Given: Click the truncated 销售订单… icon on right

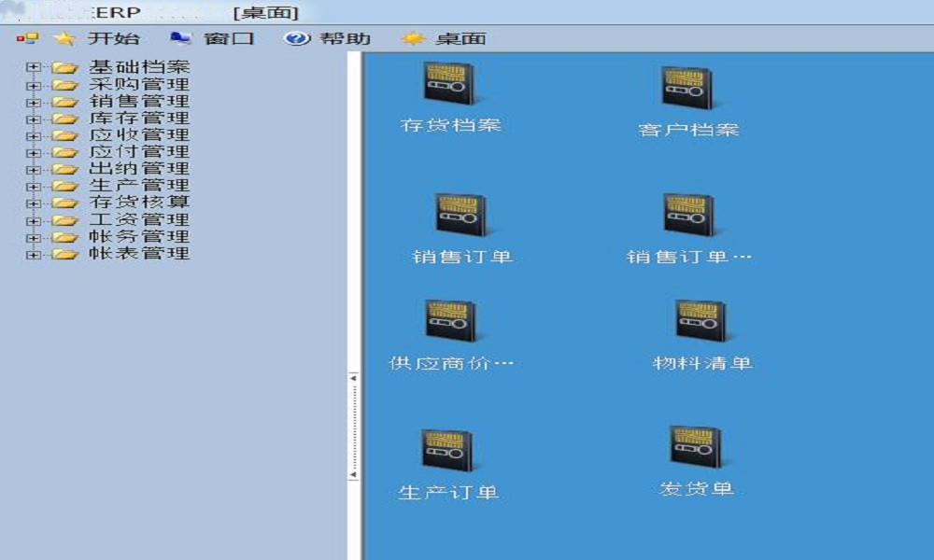Looking at the screenshot, I should click(688, 216).
